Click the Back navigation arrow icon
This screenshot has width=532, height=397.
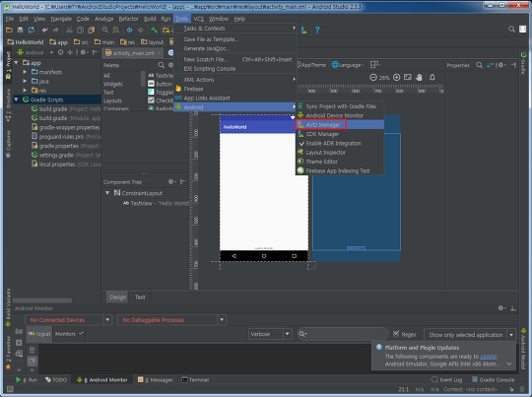[130, 30]
